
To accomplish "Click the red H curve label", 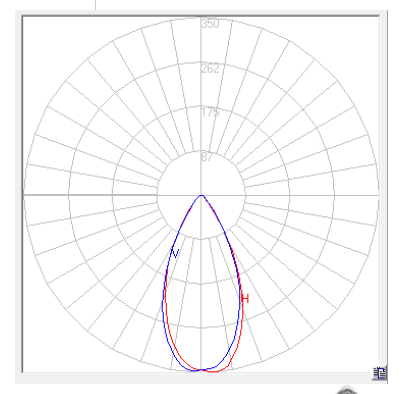I will 245,298.
